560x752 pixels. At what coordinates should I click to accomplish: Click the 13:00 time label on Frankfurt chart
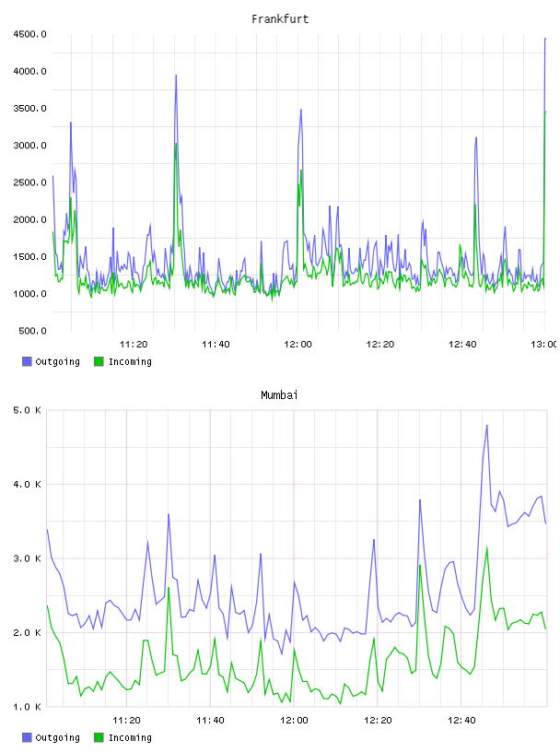[543, 345]
